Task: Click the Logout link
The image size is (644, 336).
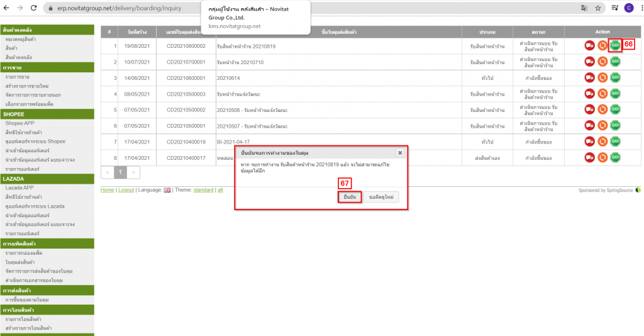Action: coord(126,190)
